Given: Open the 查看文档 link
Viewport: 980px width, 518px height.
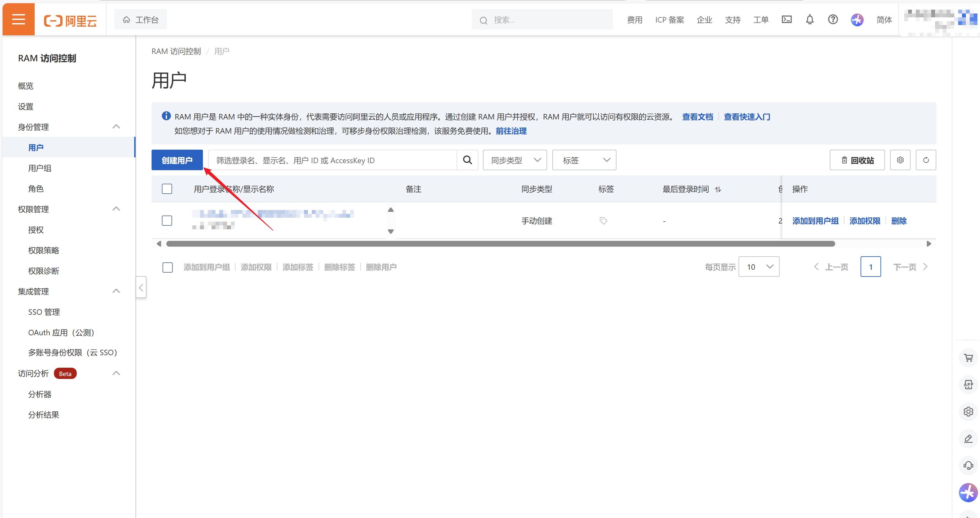Looking at the screenshot, I should click(697, 117).
